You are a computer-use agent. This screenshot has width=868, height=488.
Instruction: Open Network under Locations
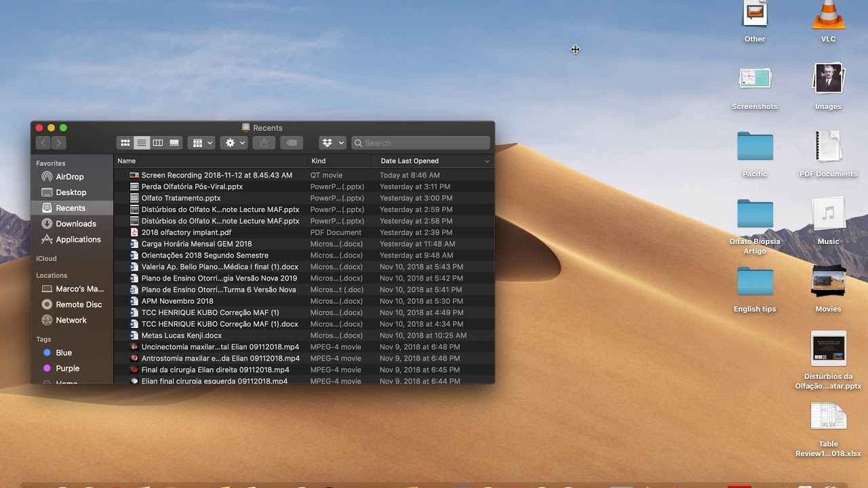[71, 320]
